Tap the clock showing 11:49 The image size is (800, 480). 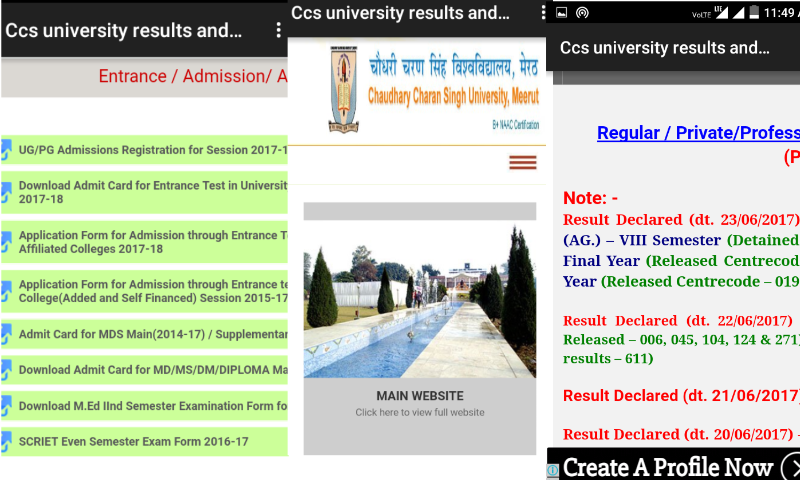pyautogui.click(x=781, y=13)
